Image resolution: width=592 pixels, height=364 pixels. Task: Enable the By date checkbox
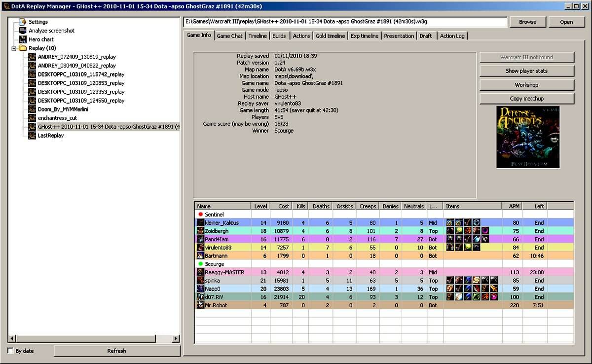11,351
